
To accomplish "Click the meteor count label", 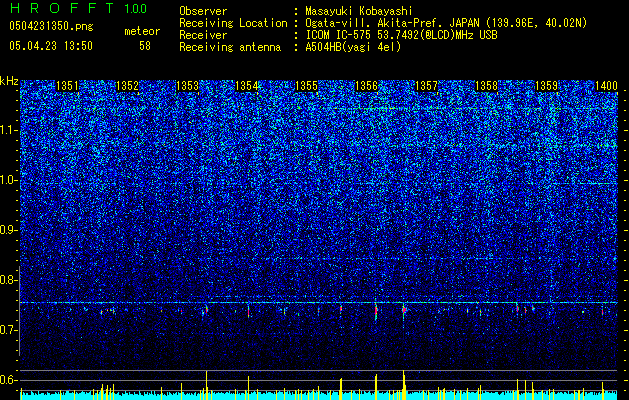I will [142, 31].
